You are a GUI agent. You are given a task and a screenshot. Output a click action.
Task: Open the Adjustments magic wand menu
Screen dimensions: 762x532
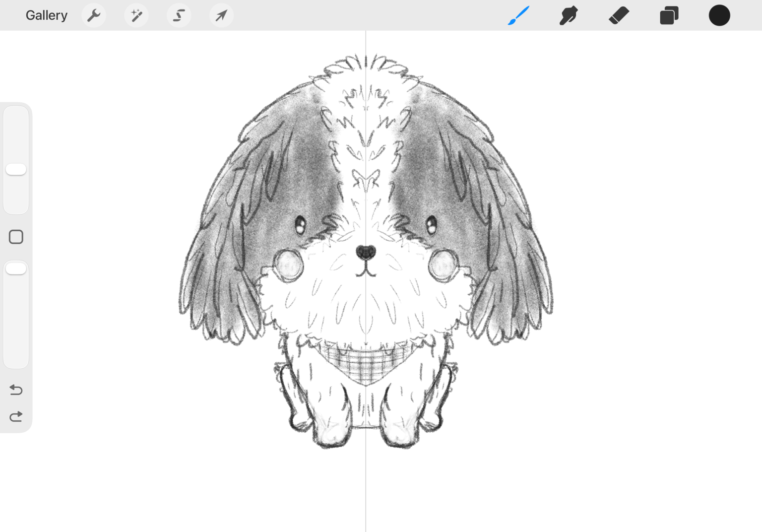pos(136,15)
